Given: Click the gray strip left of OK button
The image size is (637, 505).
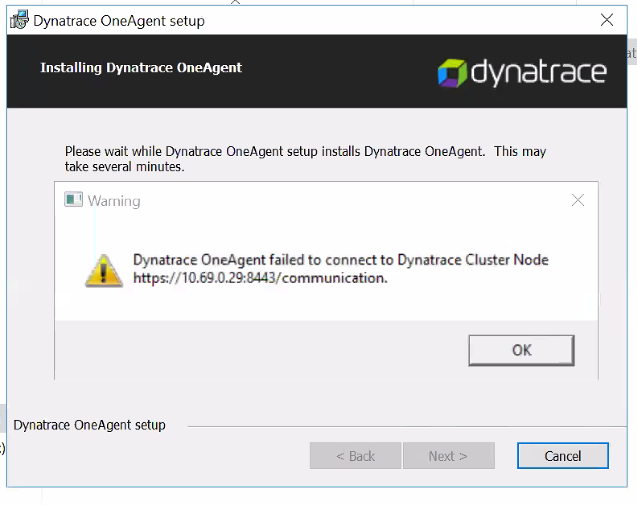Looking at the screenshot, I should (x=260, y=350).
